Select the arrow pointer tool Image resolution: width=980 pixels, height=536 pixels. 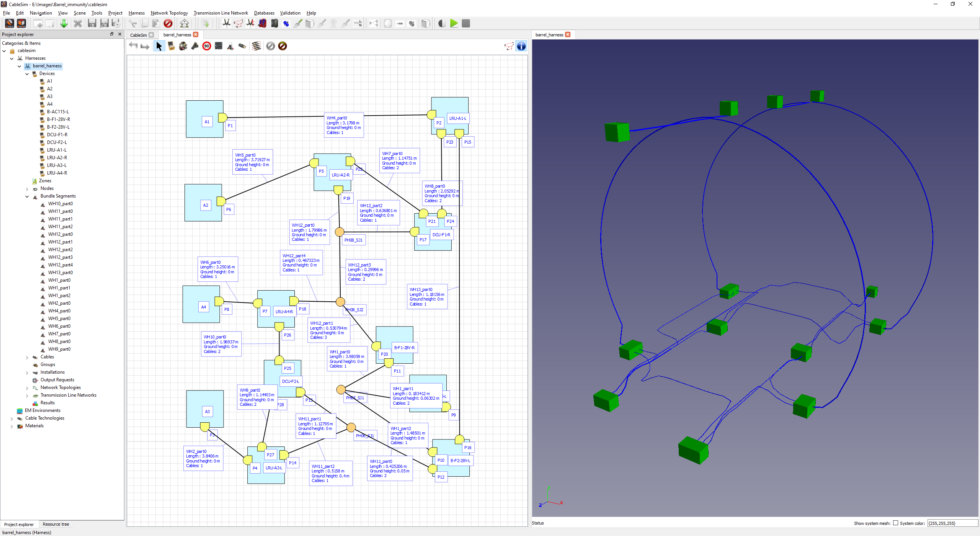pyautogui.click(x=159, y=46)
